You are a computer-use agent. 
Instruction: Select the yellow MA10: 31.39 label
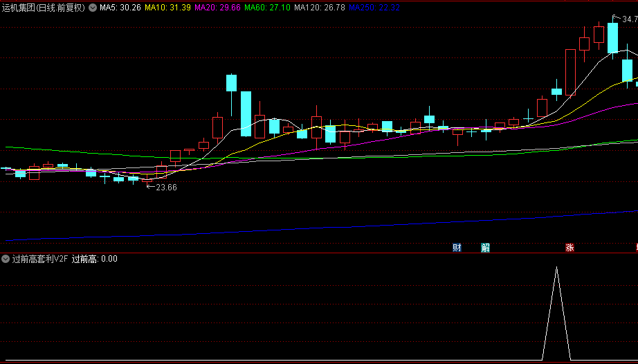click(x=168, y=8)
